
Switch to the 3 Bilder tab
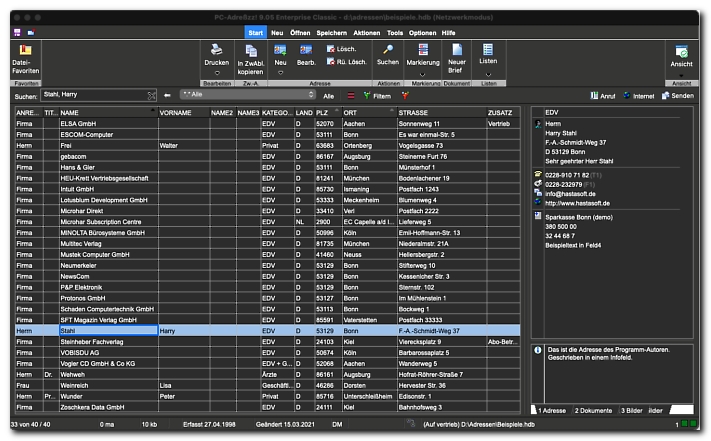pos(631,410)
